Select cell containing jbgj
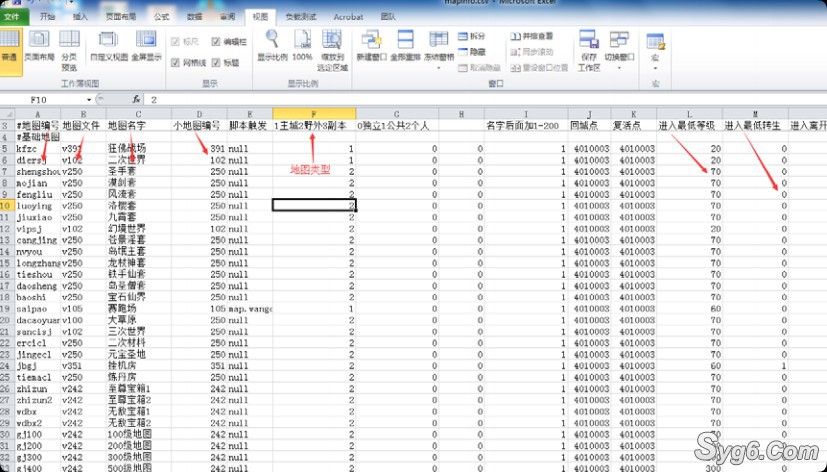This screenshot has width=827, height=472. (x=37, y=365)
